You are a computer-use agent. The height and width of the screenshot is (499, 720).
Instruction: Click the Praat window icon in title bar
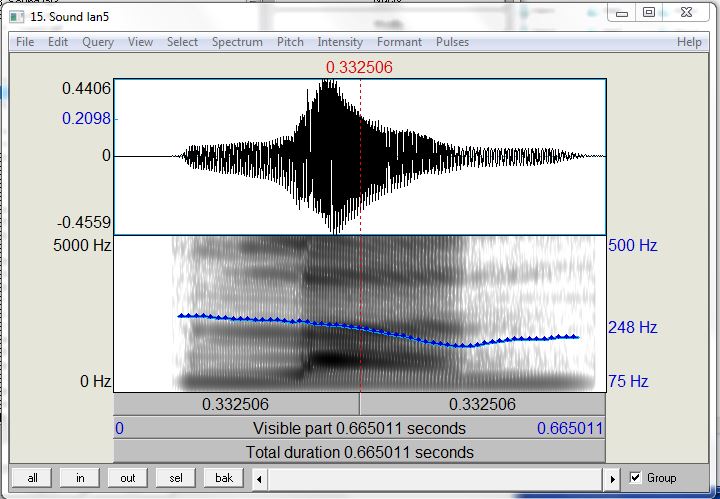(17, 17)
